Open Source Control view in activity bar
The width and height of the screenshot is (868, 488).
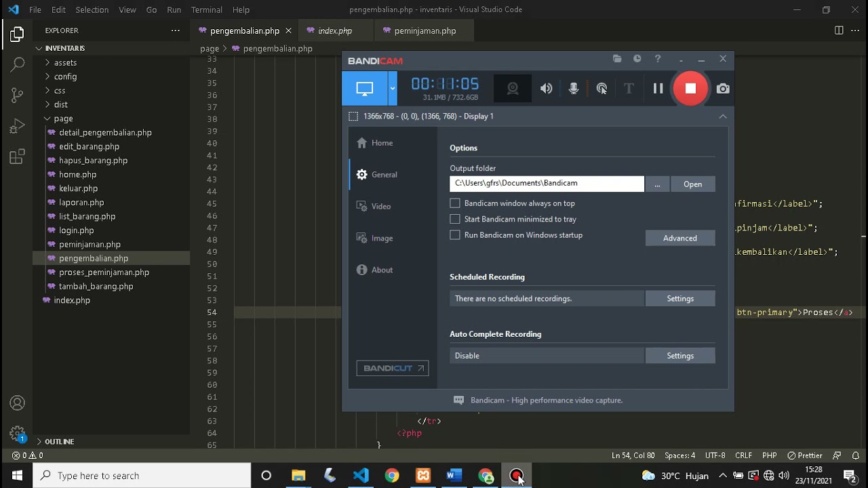click(17, 96)
